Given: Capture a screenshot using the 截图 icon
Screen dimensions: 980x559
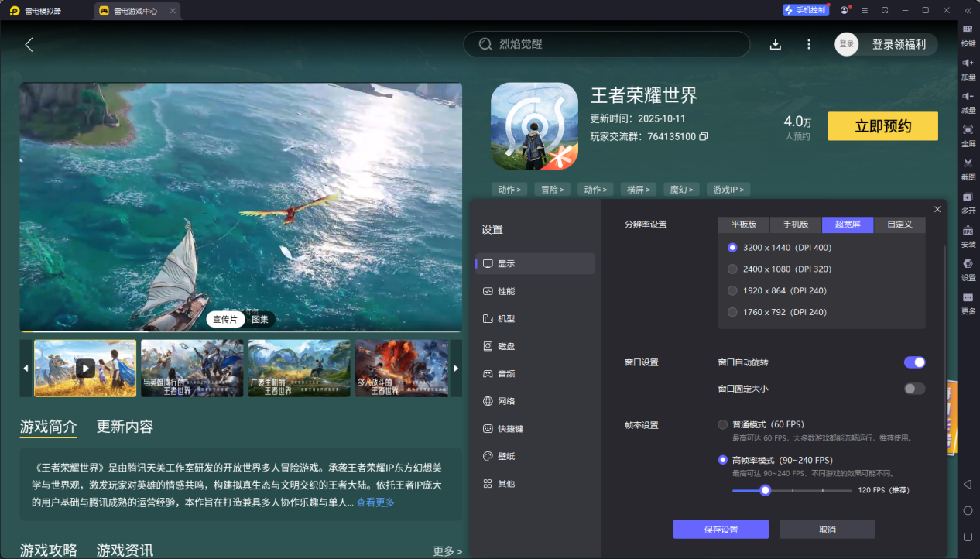Looking at the screenshot, I should [x=968, y=167].
